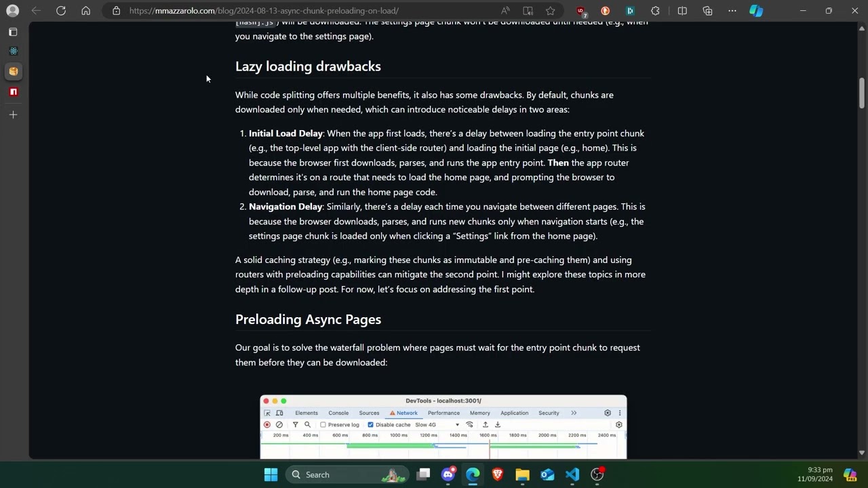Open the DevTools screenshot image
Screen dimensions: 868x488
[443, 427]
